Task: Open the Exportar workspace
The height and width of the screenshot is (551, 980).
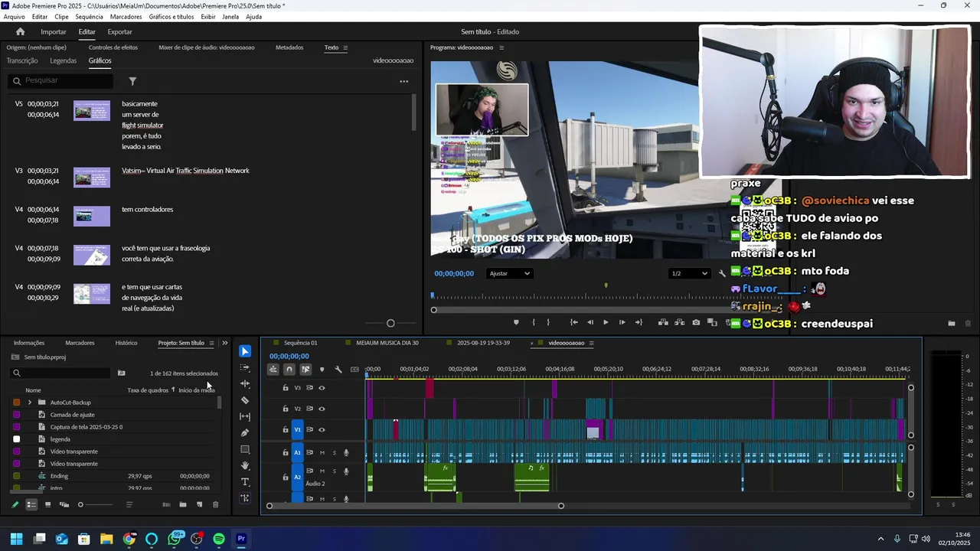Action: click(x=119, y=31)
